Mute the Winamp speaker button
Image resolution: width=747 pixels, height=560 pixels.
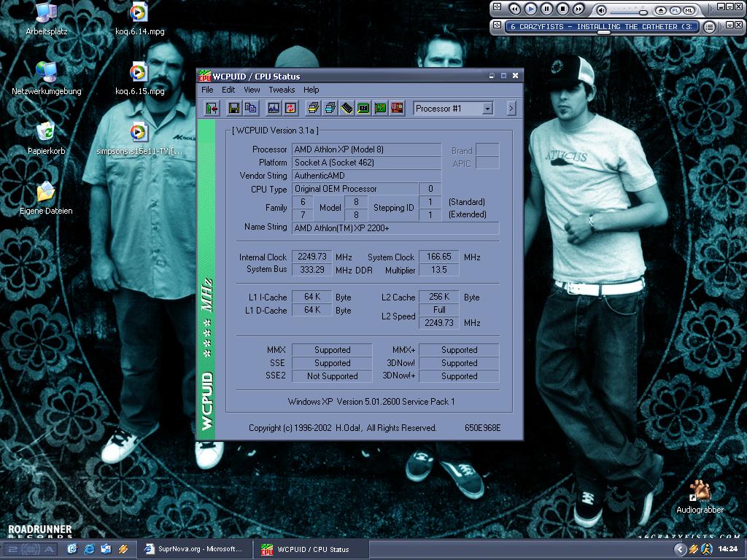[601, 9]
